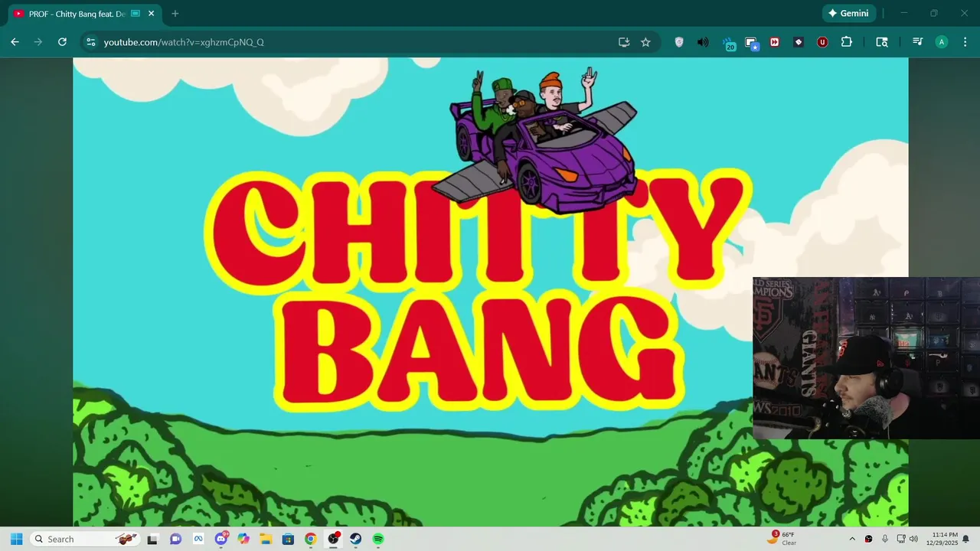Open OBS Studio from the taskbar

(333, 539)
